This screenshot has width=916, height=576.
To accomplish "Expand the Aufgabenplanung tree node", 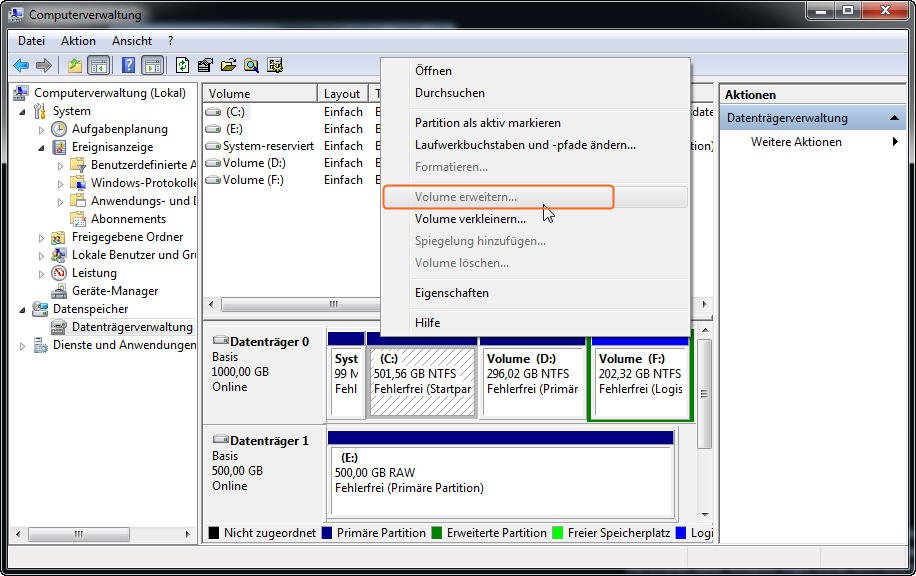I will point(41,130).
